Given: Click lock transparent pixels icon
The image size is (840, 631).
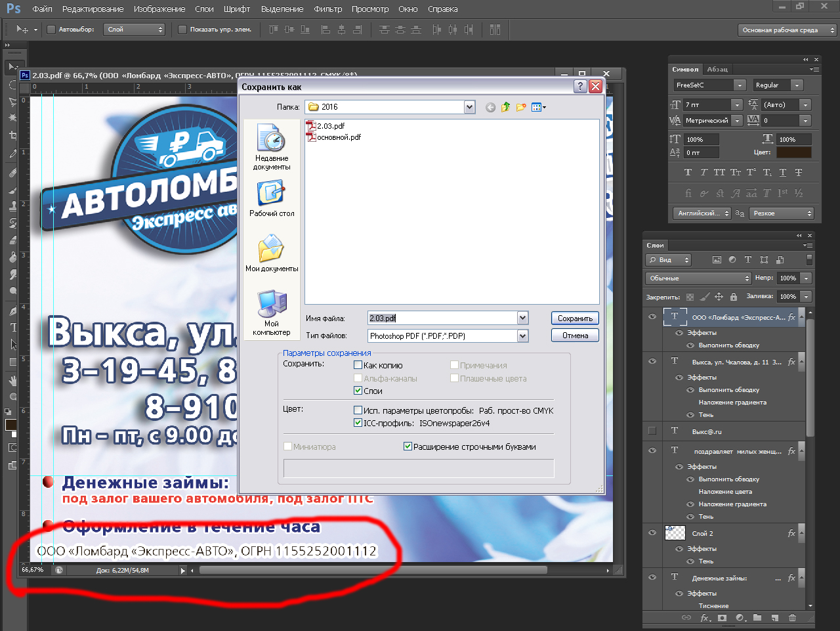Looking at the screenshot, I should (x=690, y=297).
